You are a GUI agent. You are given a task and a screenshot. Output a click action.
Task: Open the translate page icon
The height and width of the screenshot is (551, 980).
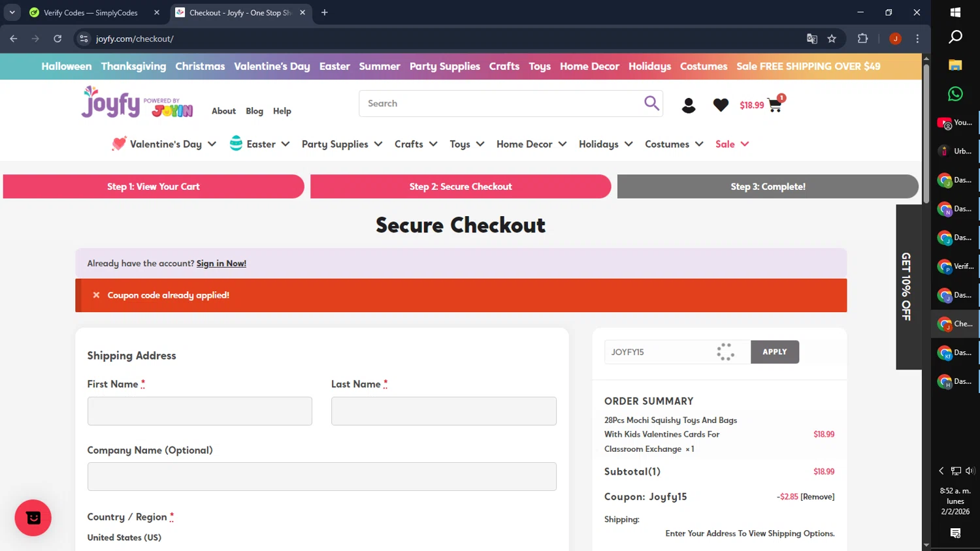(812, 39)
